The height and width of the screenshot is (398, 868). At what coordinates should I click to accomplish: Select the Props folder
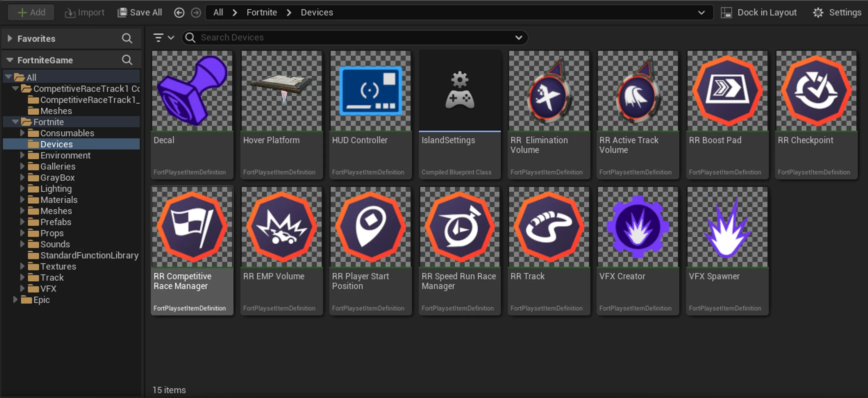[x=46, y=233]
